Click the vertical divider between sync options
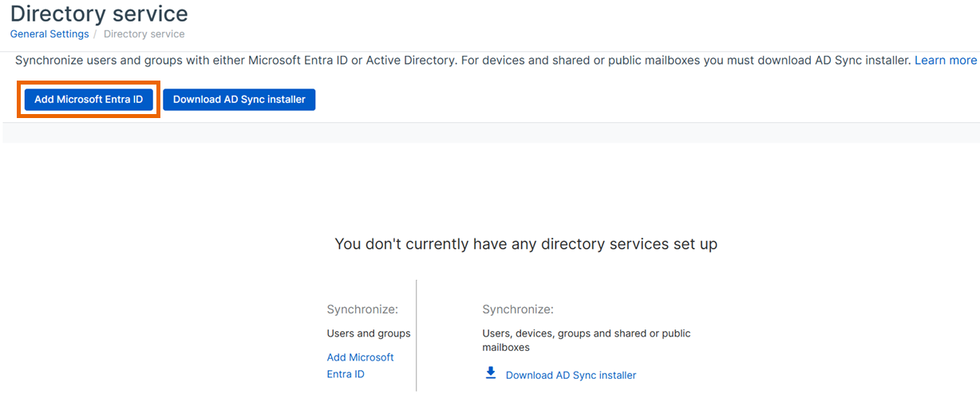The width and height of the screenshot is (980, 410). pos(417,335)
